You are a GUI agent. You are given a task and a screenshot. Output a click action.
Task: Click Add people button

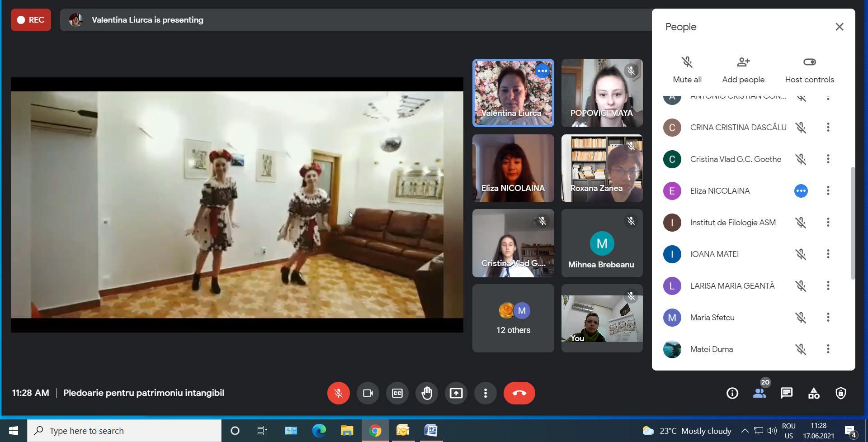pyautogui.click(x=743, y=70)
